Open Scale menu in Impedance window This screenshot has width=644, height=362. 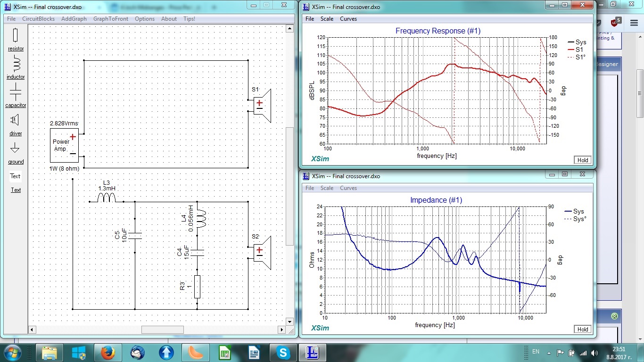tap(327, 188)
